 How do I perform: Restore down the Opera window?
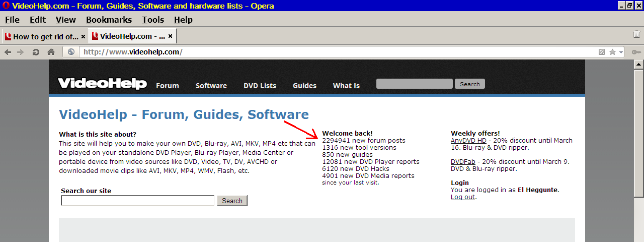630,6
